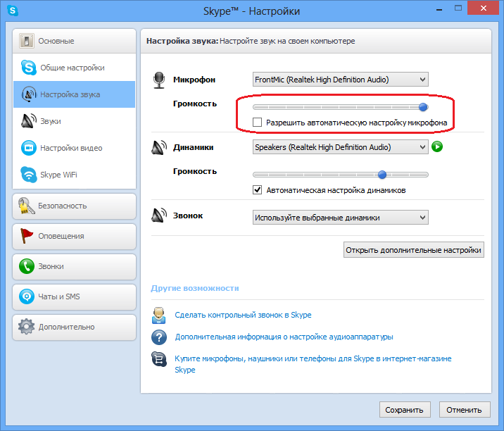Select Звуки in sidebar

[74, 121]
